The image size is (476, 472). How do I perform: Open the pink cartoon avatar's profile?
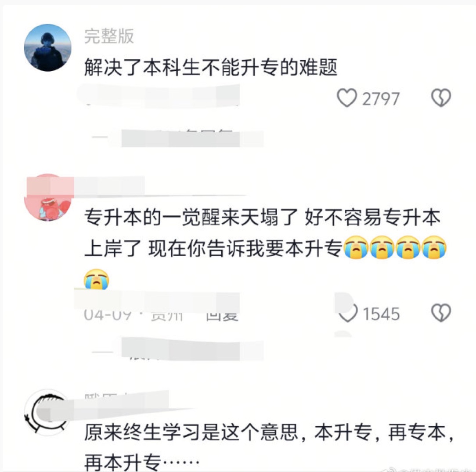48,197
